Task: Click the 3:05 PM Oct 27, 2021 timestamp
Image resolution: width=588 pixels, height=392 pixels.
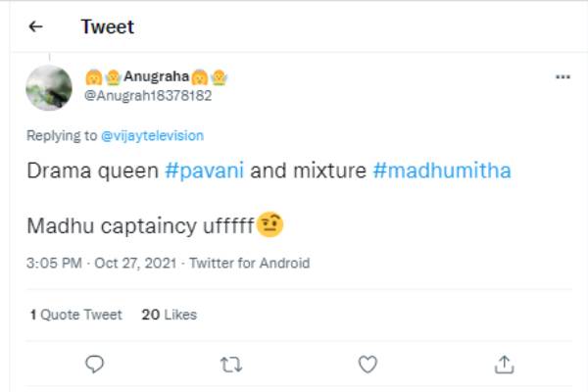Action: [x=104, y=263]
